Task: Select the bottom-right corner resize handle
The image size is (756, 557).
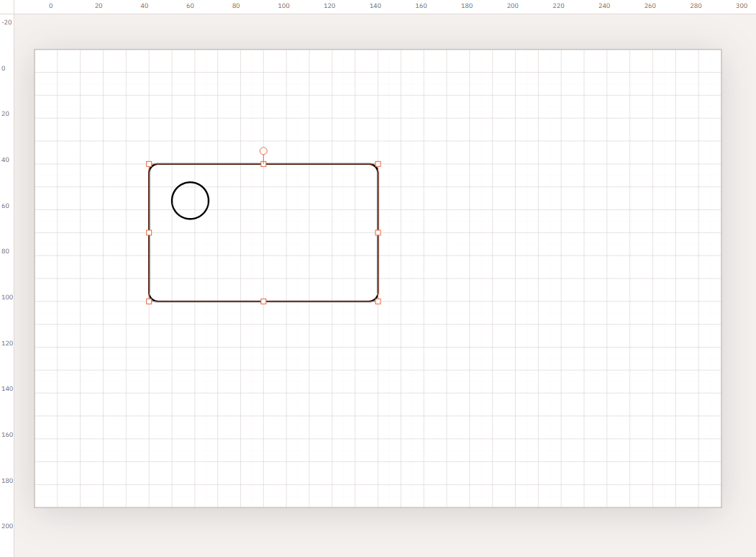Action: click(x=378, y=302)
